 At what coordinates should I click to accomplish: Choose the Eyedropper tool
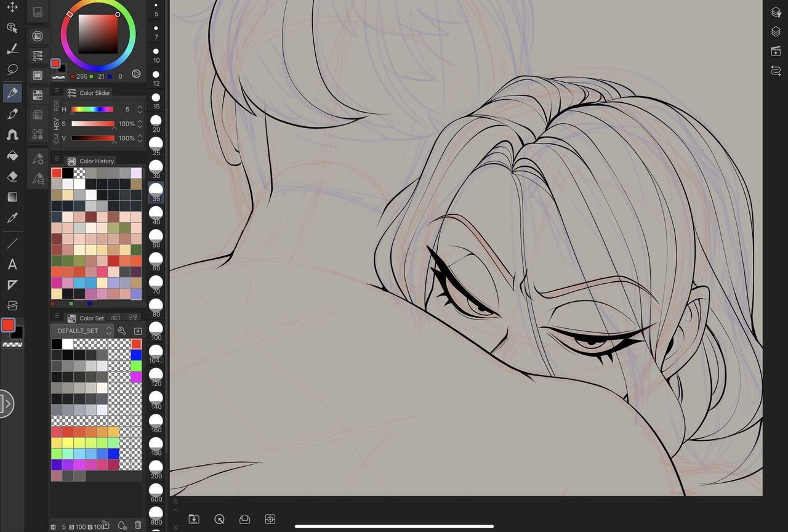12,218
